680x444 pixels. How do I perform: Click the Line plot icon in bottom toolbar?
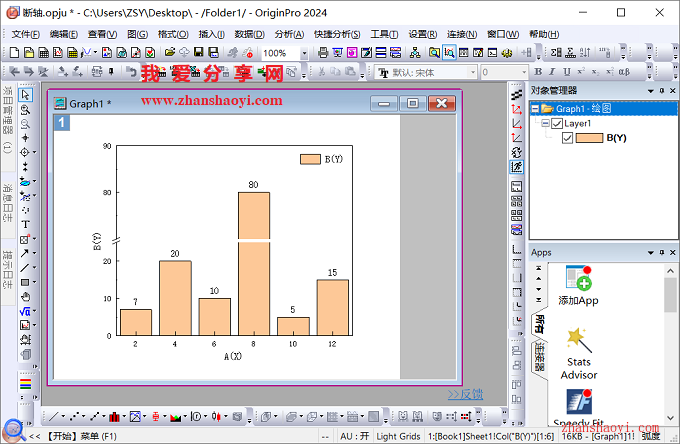54,417
